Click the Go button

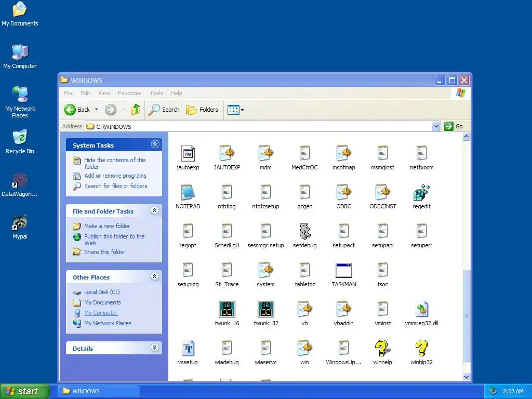coord(454,126)
